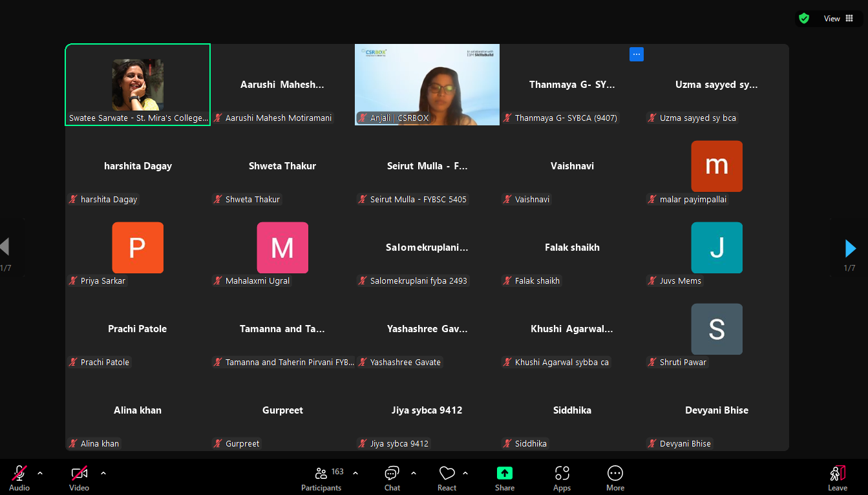Open the More options menu
This screenshot has width=868, height=495.
[615, 478]
